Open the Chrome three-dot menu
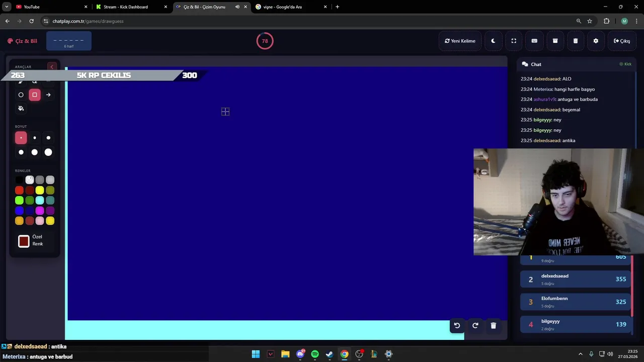This screenshot has width=644, height=362. (637, 21)
